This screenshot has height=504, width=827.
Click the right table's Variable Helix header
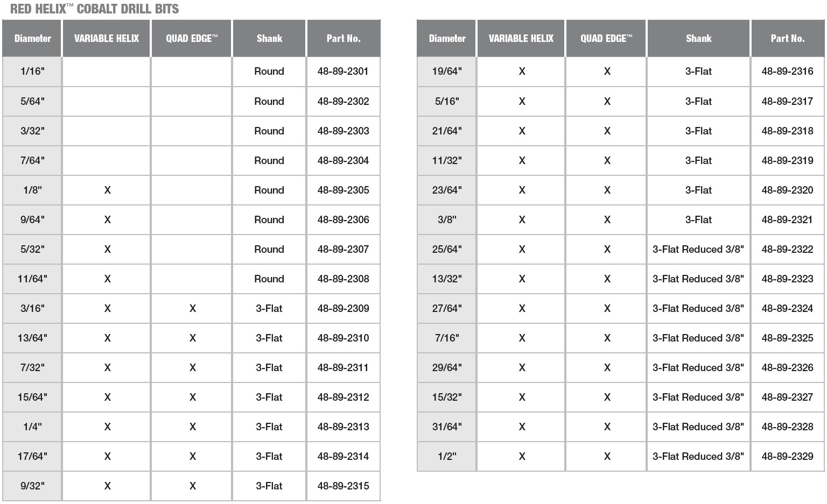pos(521,38)
